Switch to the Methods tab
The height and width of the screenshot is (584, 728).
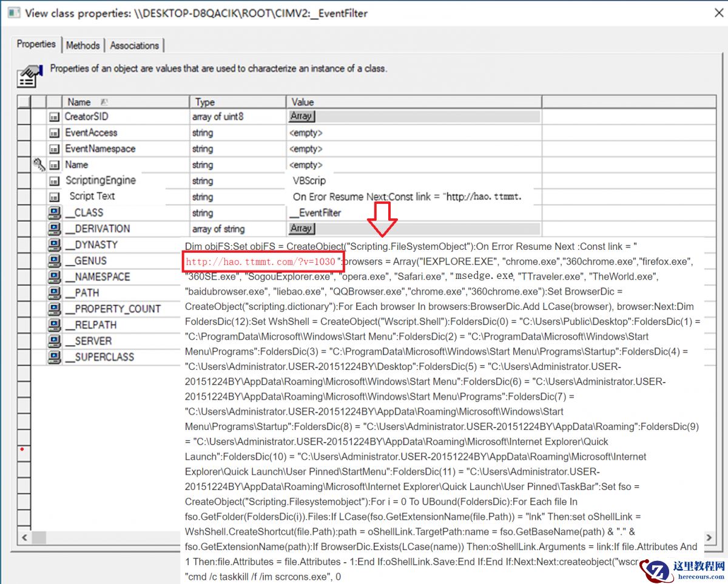pyautogui.click(x=83, y=45)
